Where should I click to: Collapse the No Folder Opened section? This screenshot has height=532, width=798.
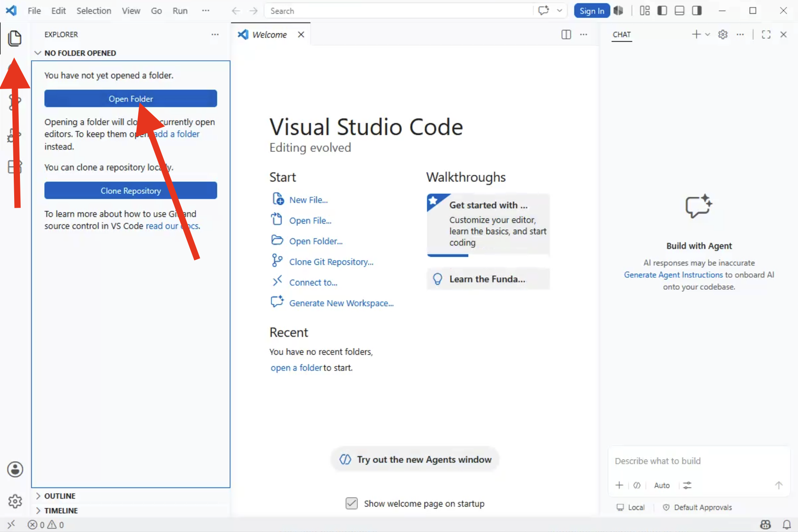coord(37,53)
